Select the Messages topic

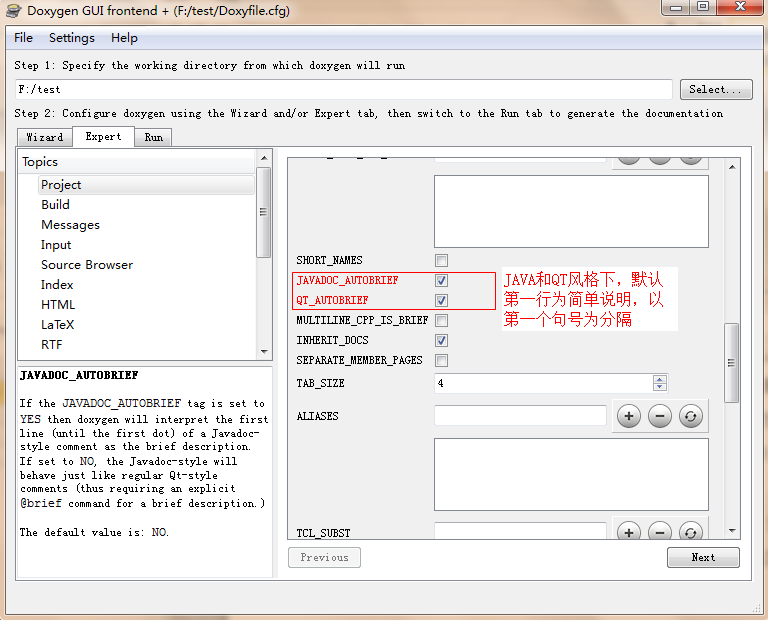(x=71, y=225)
